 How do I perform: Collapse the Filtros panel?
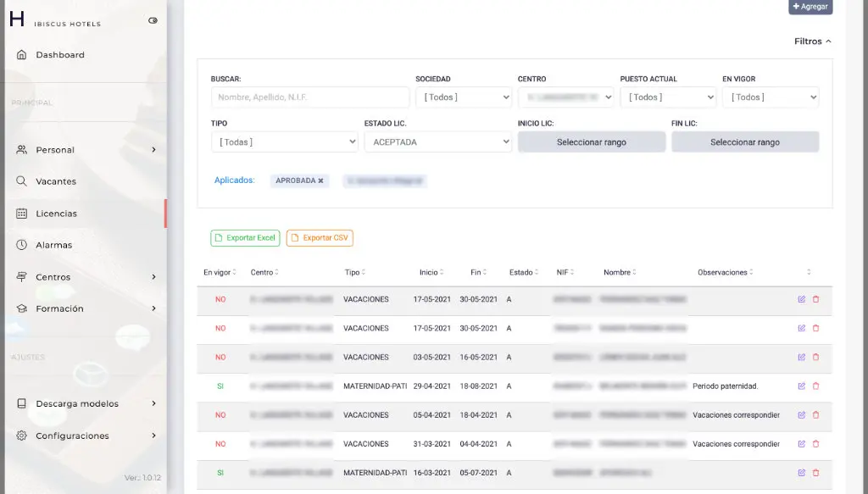point(813,42)
